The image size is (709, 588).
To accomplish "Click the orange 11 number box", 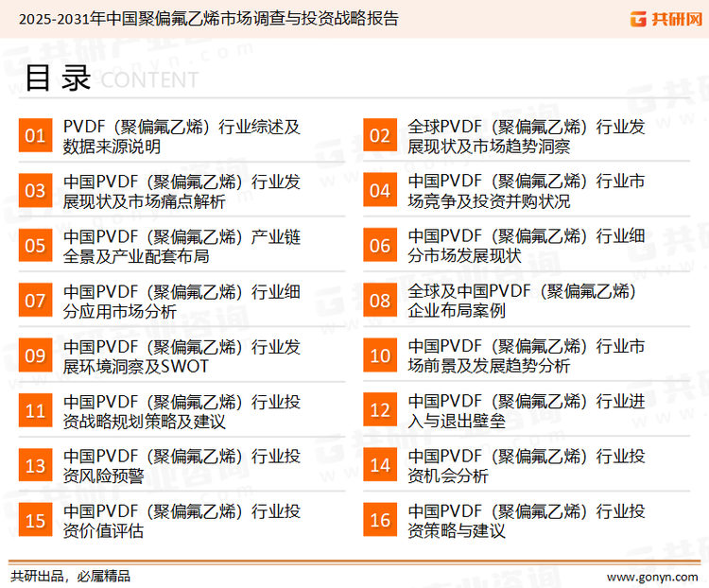I will coord(35,410).
